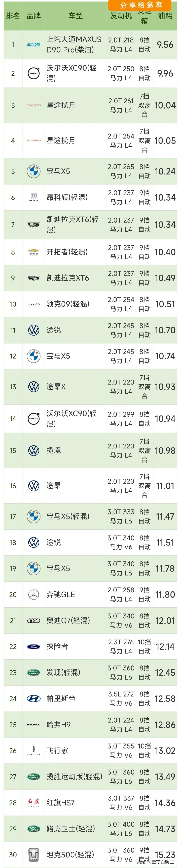This screenshot has height=868, width=178.
Task: Click the Volvo logo in row 2
Action: (x=33, y=73)
